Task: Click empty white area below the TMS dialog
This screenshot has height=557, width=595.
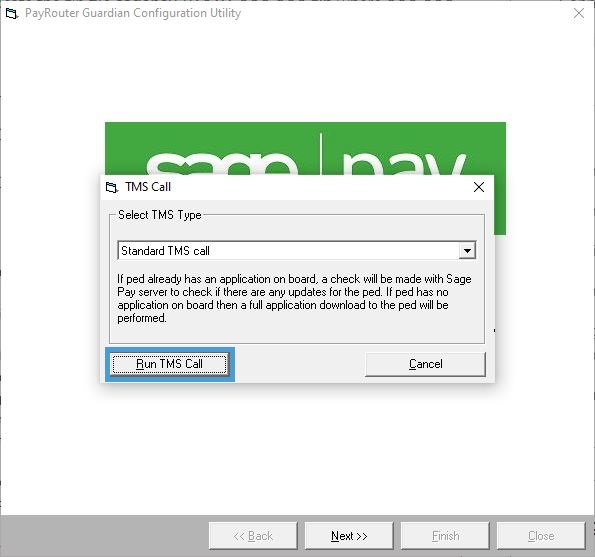Action: pyautogui.click(x=298, y=448)
